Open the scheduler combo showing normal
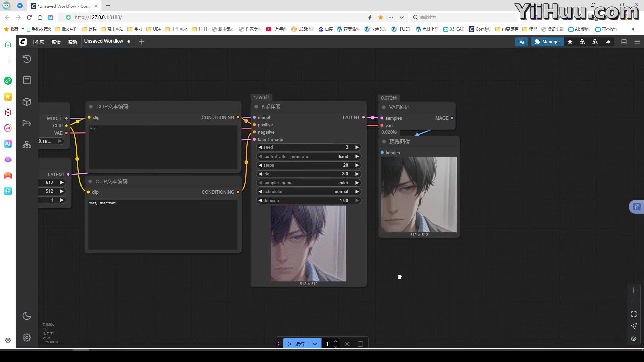The image size is (644, 362). pos(308,191)
